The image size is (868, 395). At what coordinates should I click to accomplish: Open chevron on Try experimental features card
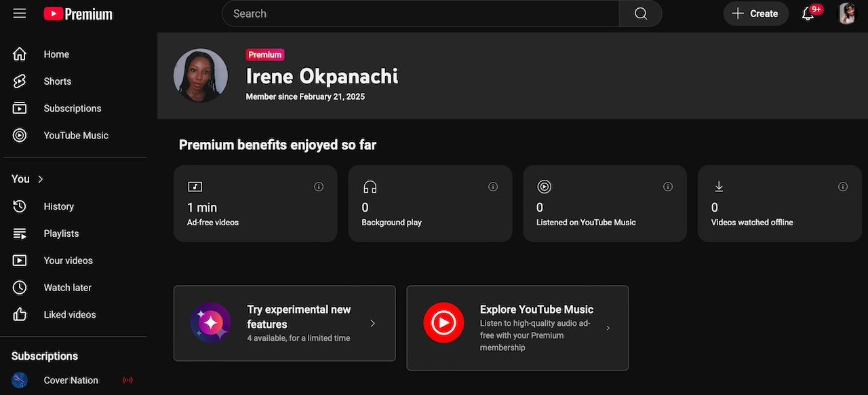(x=372, y=323)
